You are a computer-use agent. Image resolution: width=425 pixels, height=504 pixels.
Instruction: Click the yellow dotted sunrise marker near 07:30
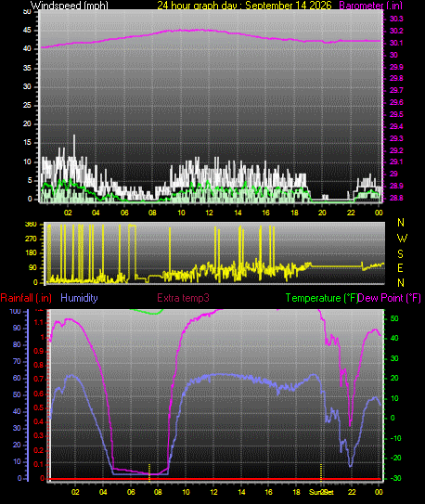pos(149,472)
